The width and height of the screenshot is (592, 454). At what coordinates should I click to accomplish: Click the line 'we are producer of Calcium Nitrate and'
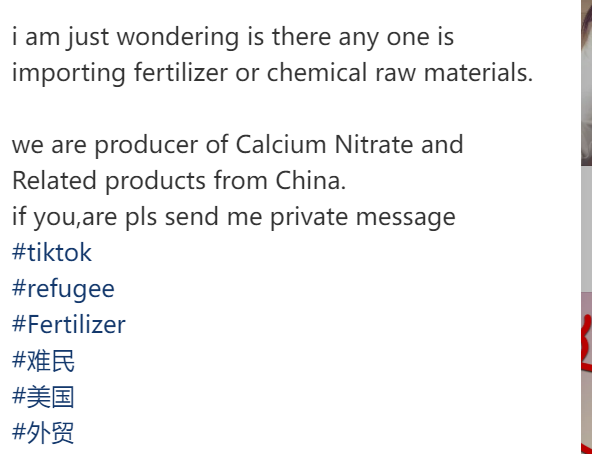click(x=237, y=144)
